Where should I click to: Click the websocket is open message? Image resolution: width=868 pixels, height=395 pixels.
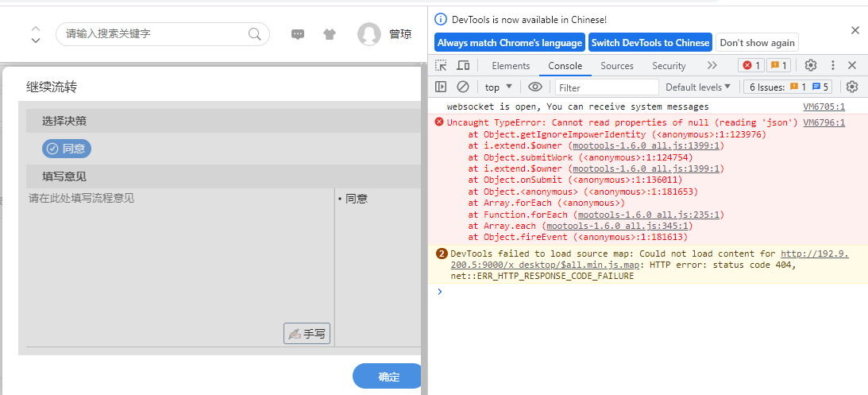tap(577, 106)
